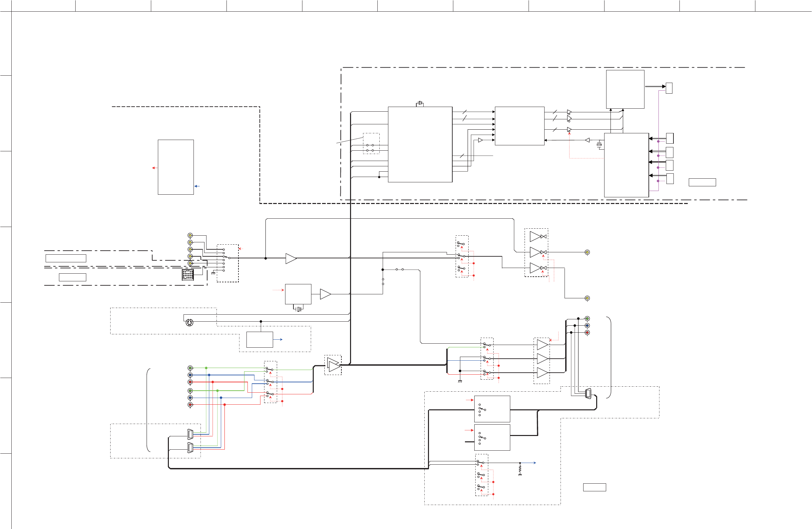Click the lowest yellow output jack on the right
This screenshot has height=529, width=812.
pos(587,298)
